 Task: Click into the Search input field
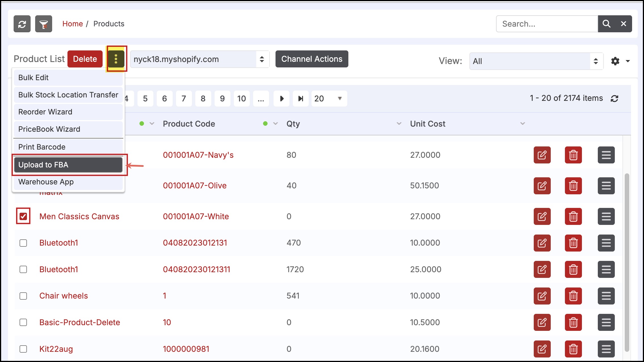(547, 24)
